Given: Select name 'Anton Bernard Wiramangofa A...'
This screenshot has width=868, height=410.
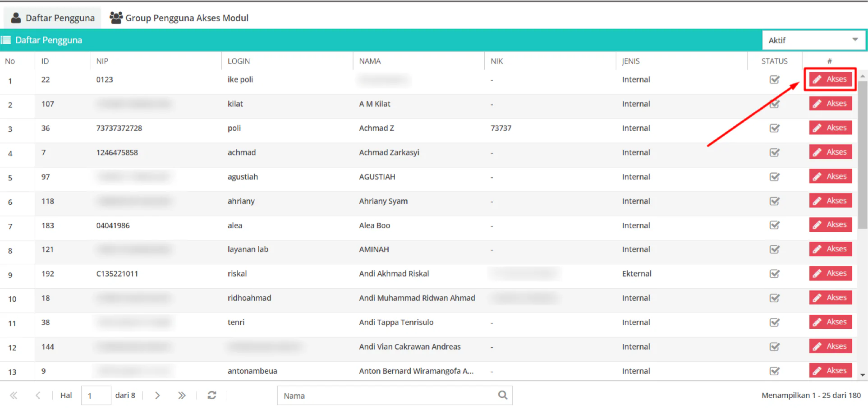Looking at the screenshot, I should point(416,371).
